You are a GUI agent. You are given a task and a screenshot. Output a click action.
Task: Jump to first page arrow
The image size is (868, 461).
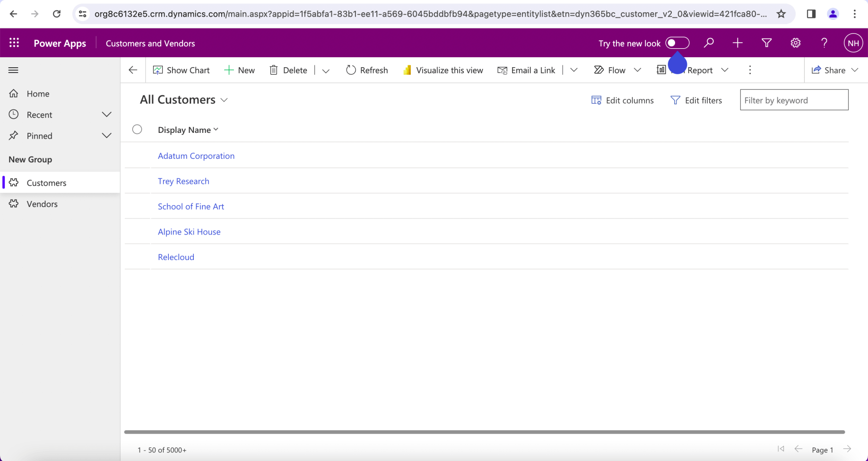781,449
